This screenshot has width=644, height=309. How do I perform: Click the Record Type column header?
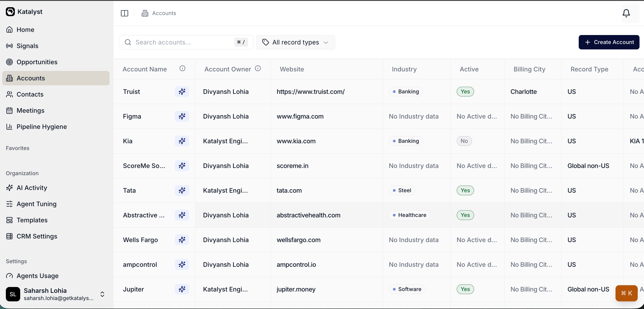589,69
